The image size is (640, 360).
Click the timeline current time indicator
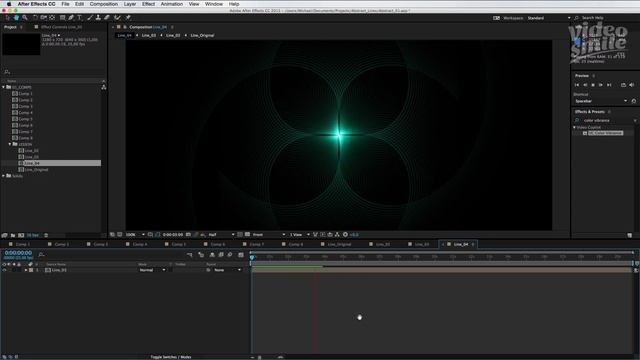pyautogui.click(x=252, y=257)
